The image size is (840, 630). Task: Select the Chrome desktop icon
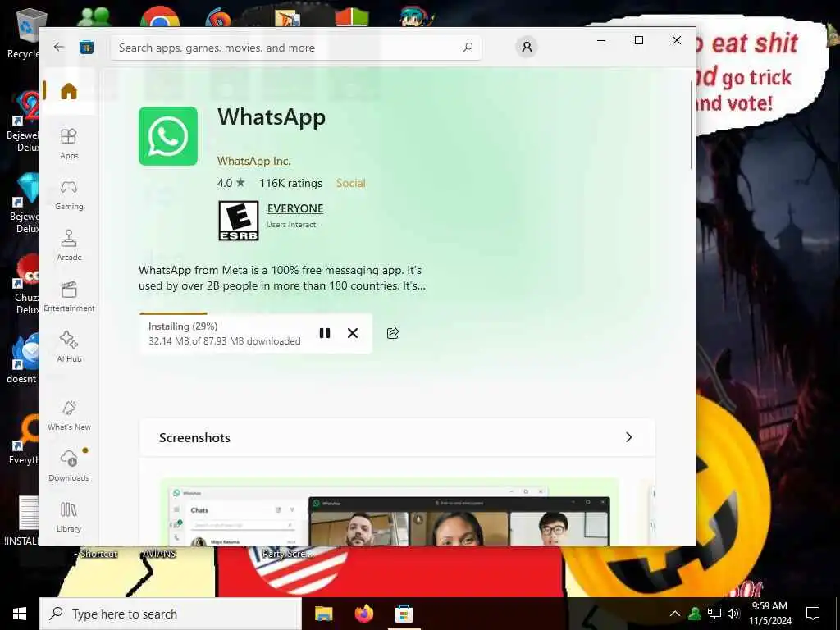[x=160, y=17]
